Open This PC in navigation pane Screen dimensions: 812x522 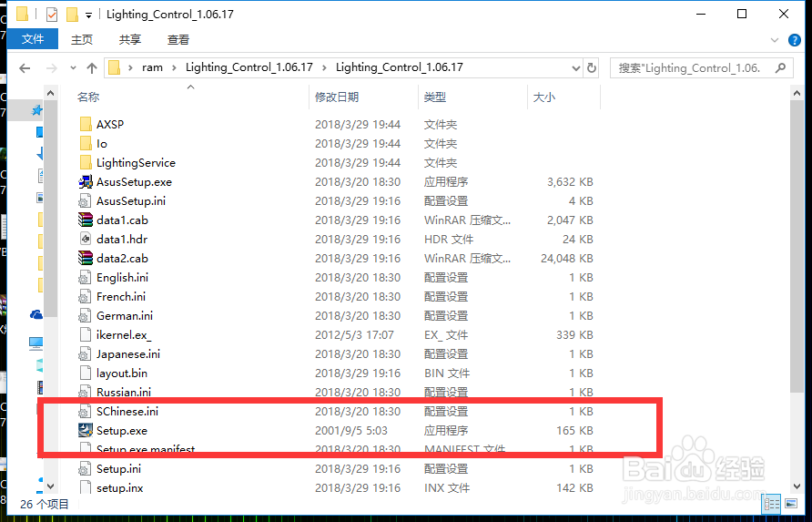point(36,343)
